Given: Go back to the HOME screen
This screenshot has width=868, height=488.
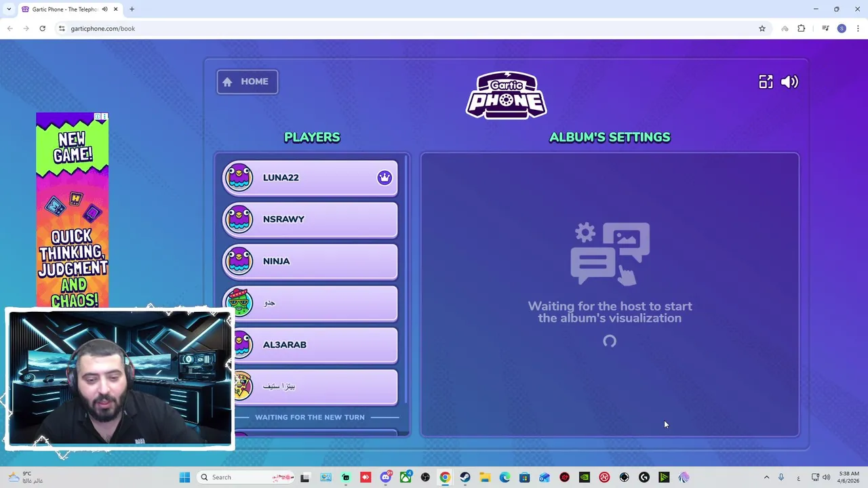Looking at the screenshot, I should (247, 81).
